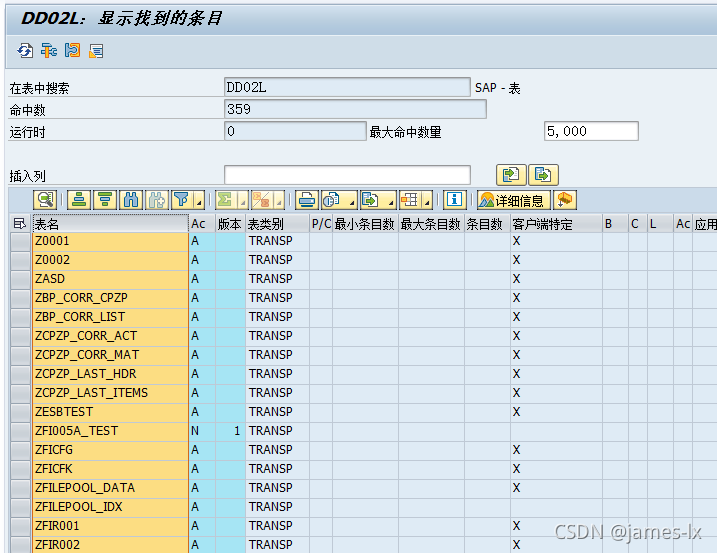This screenshot has height=553, width=717.
Task: Click the third orange-blue top toolbar icon
Action: click(72, 50)
